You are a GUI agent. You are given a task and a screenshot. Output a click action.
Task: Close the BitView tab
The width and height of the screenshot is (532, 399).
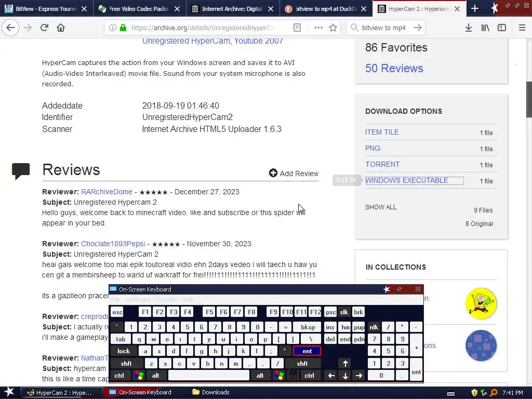point(84,9)
